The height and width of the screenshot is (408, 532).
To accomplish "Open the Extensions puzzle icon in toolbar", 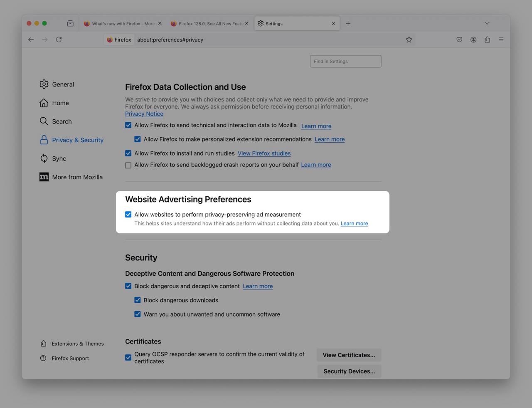I will coord(487,40).
